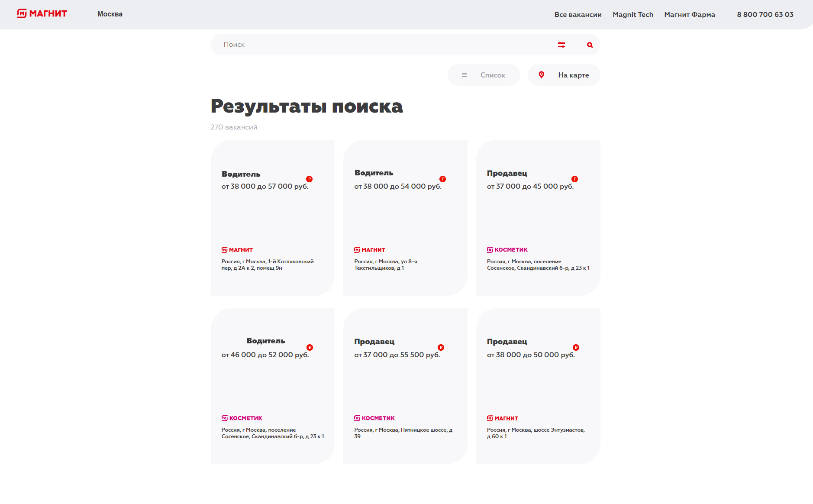Click ruble icon beside 57 000 руб.
Viewport: 813px width, 504px height.
[x=309, y=179]
